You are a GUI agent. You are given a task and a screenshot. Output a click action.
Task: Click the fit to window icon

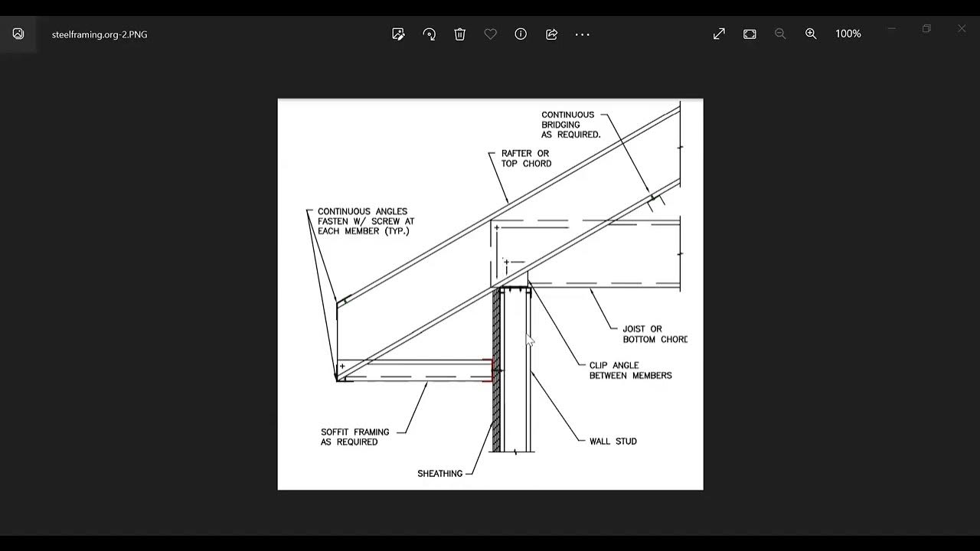(750, 34)
